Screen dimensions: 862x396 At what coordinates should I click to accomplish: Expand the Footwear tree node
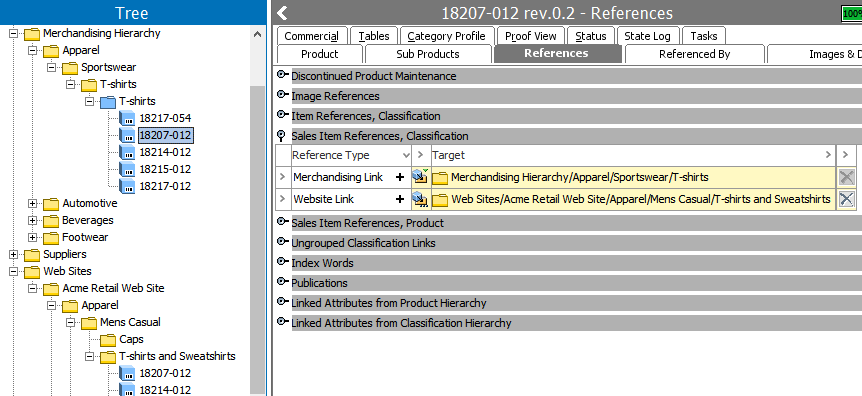pyautogui.click(x=32, y=238)
